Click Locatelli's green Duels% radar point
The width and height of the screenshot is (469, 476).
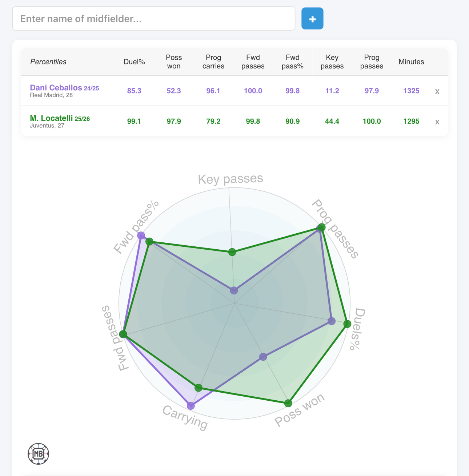(x=348, y=324)
